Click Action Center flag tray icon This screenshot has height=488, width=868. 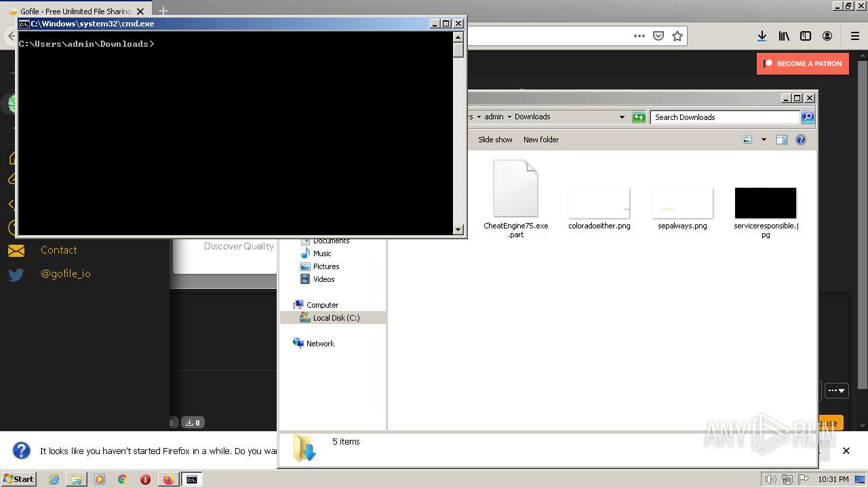(x=804, y=479)
